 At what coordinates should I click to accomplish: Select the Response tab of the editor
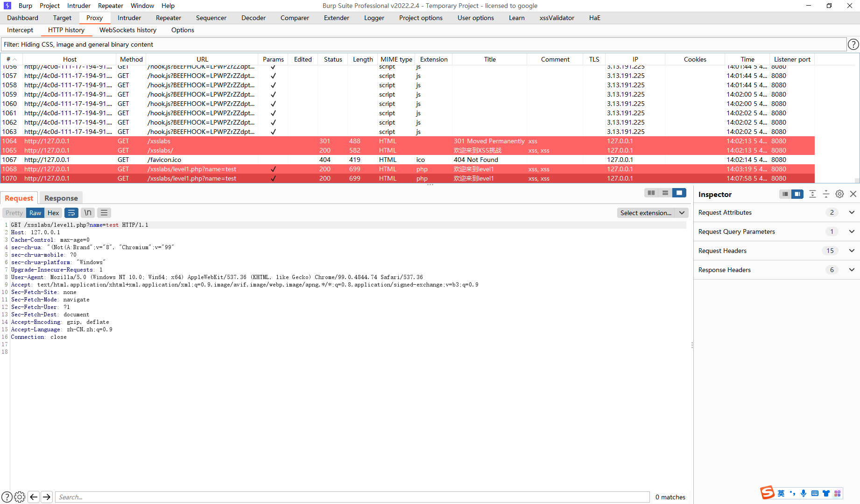pyautogui.click(x=61, y=198)
